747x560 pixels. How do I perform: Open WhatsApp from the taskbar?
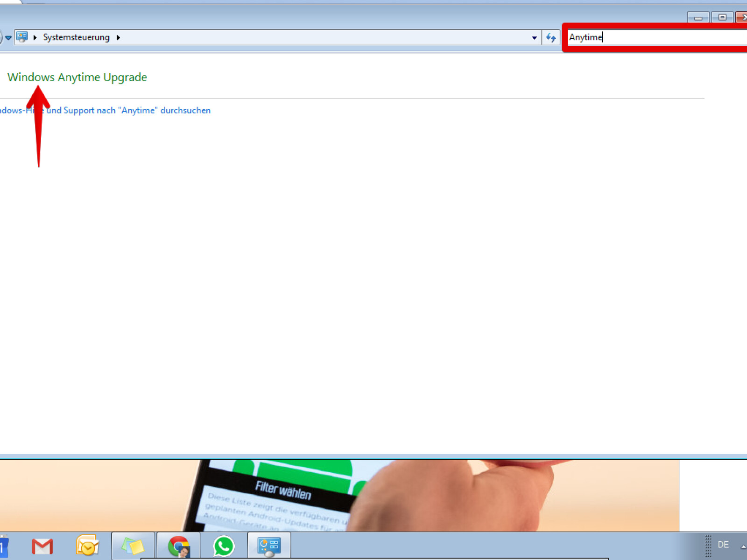(224, 546)
